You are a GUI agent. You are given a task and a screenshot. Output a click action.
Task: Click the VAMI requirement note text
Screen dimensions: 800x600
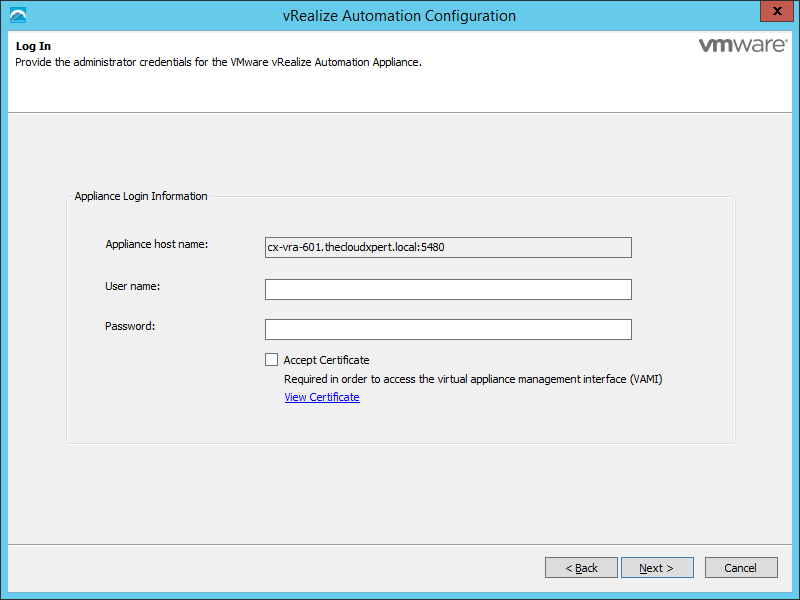(x=472, y=379)
